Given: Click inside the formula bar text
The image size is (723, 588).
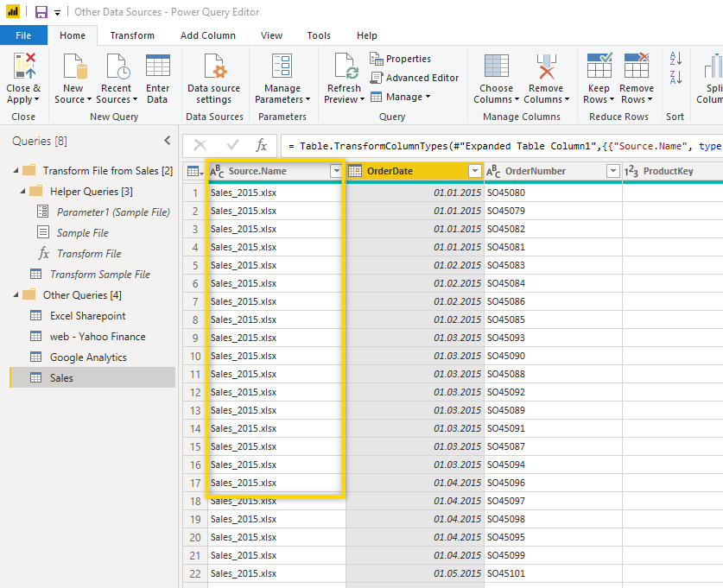Looking at the screenshot, I should pos(502,146).
